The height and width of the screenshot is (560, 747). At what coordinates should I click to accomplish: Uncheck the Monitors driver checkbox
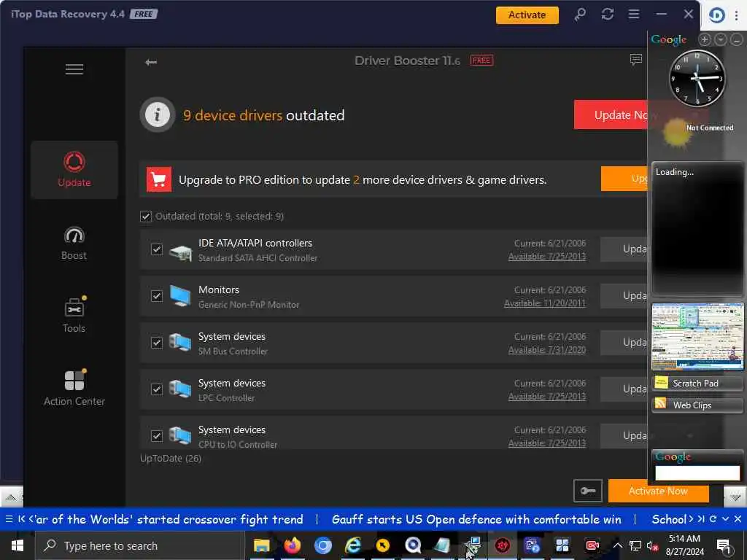[156, 296]
